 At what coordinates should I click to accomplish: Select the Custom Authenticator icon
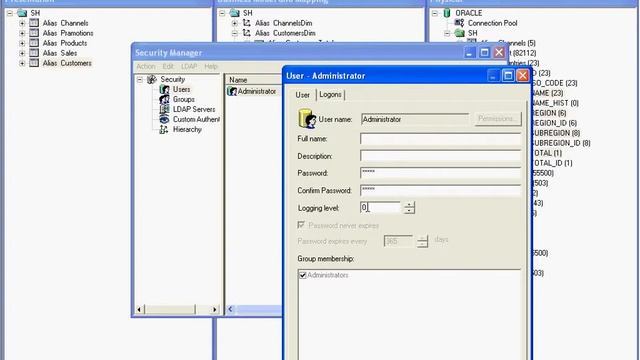pos(164,119)
